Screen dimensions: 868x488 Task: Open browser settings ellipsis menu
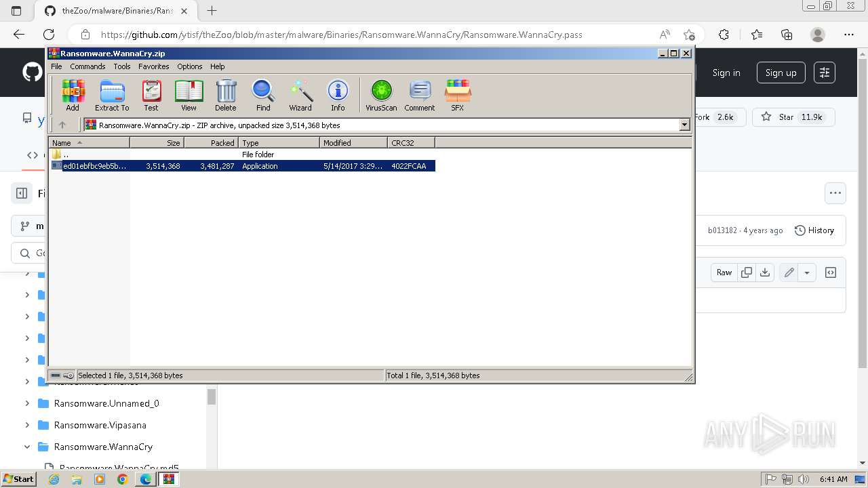tap(849, 35)
